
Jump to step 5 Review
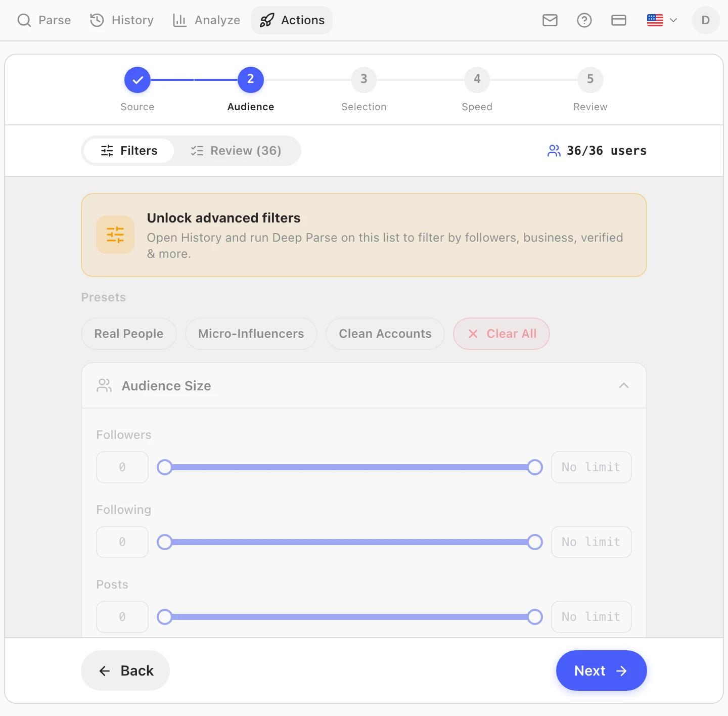[590, 80]
